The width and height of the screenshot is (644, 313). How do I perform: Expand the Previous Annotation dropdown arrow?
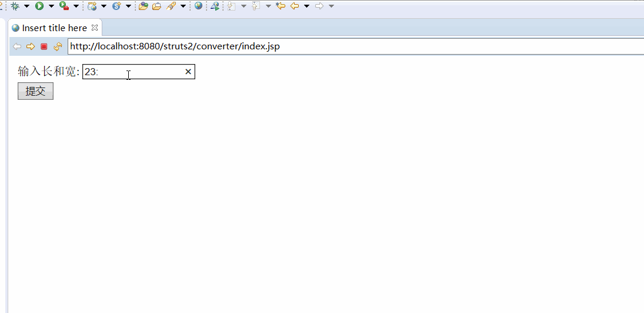(x=268, y=6)
